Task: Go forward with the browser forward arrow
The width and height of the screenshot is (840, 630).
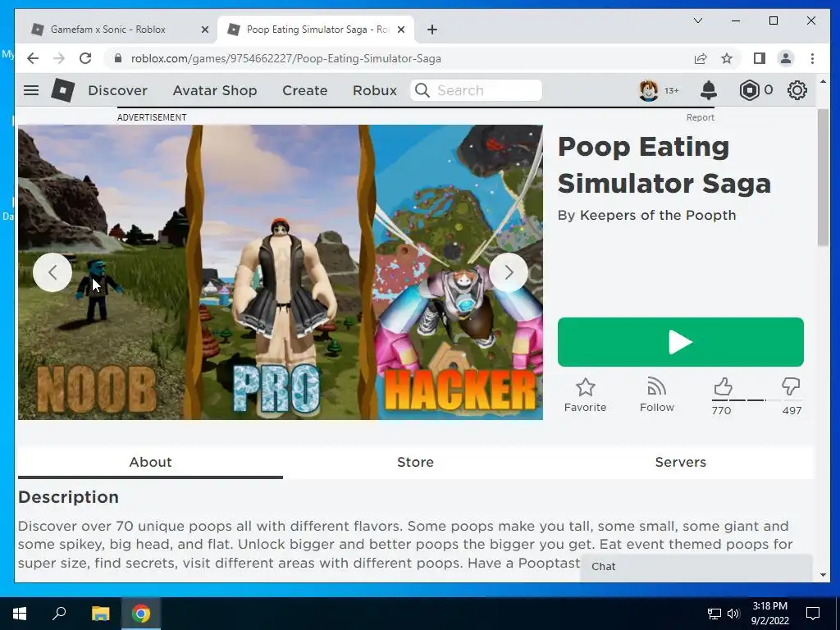Action: (x=59, y=58)
